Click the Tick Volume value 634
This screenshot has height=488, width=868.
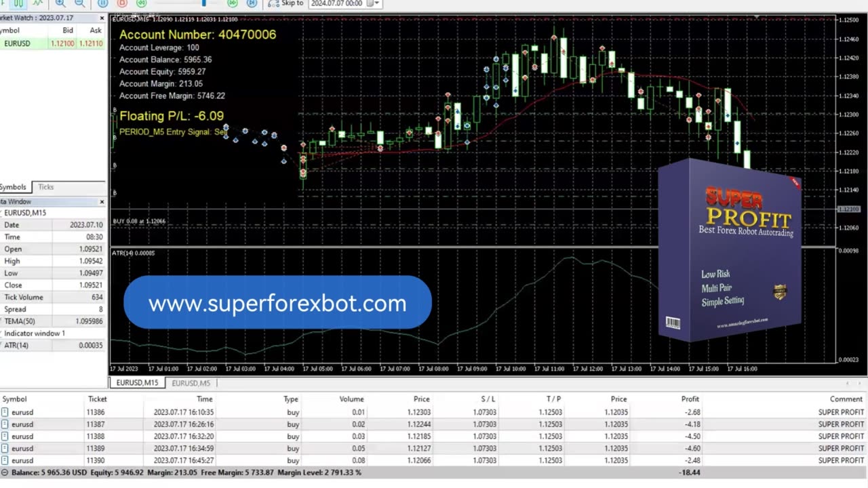[97, 298]
